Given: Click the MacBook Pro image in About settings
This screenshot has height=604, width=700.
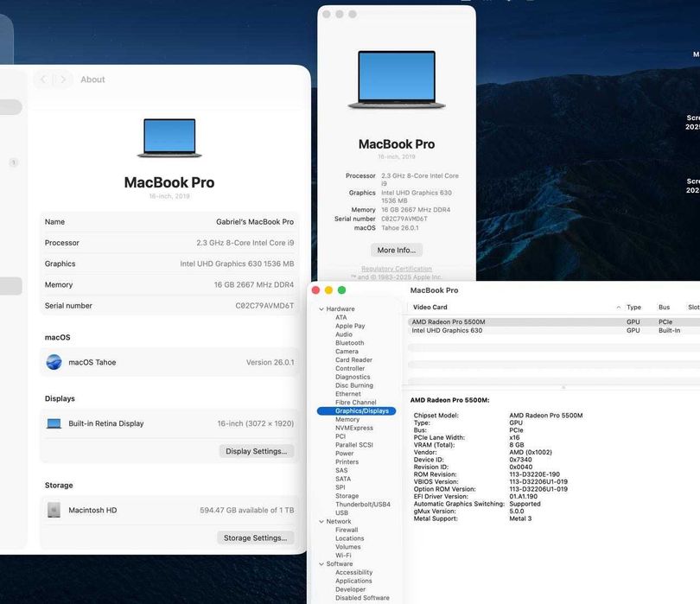Looking at the screenshot, I should [x=169, y=138].
